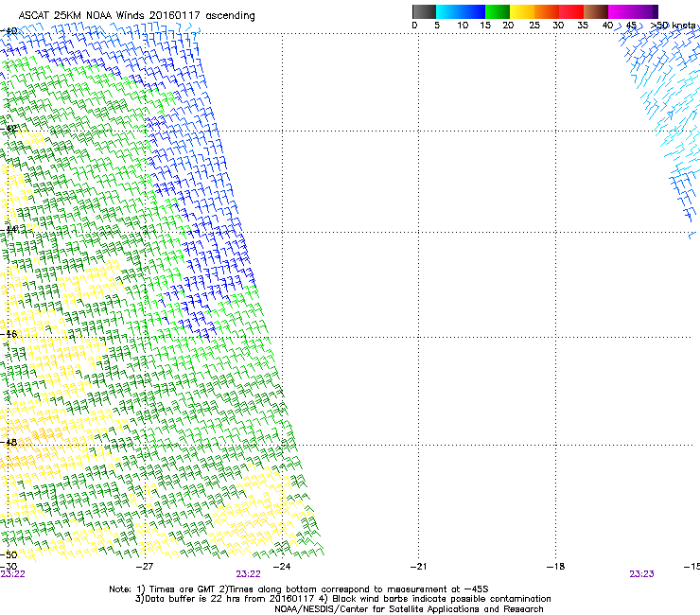Click the NOAA/NESDIS credit line
This screenshot has height=615, width=700.
point(409,609)
